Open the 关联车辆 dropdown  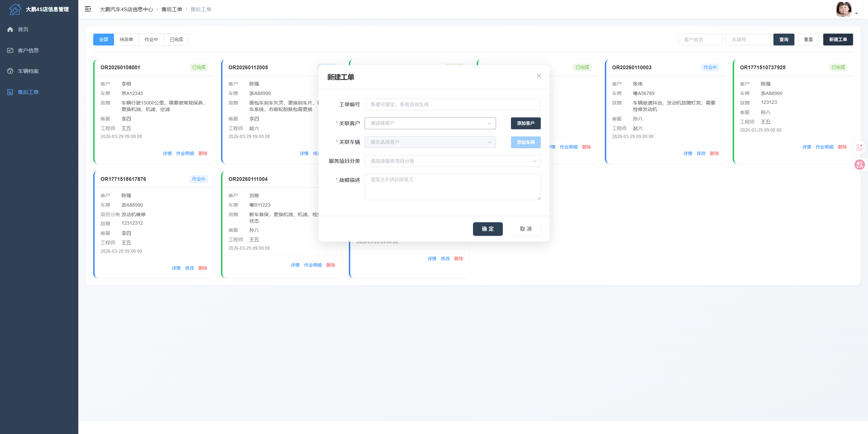pyautogui.click(x=430, y=142)
